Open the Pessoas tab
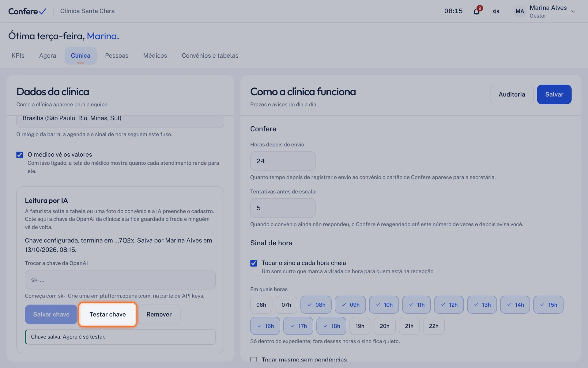This screenshot has width=588, height=368. point(117,56)
